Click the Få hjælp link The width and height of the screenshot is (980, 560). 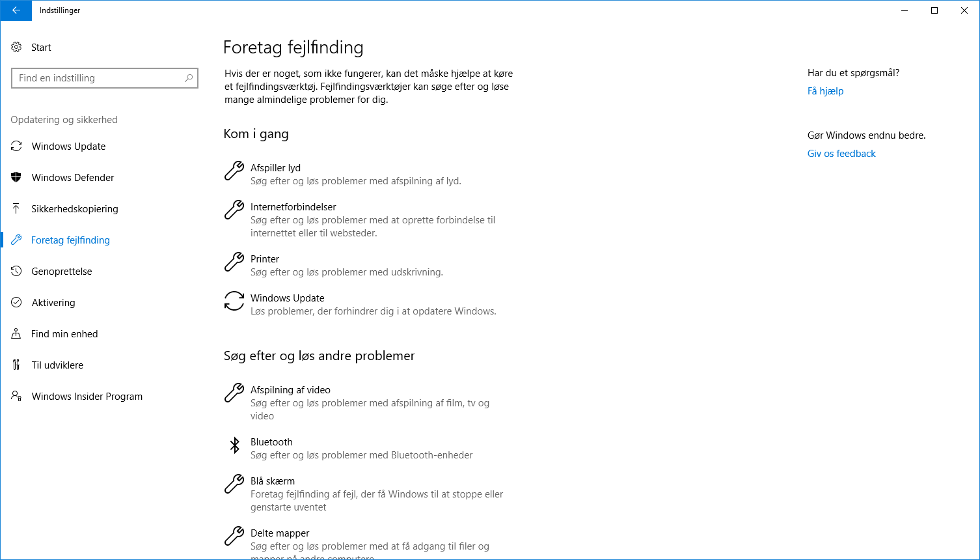(825, 91)
